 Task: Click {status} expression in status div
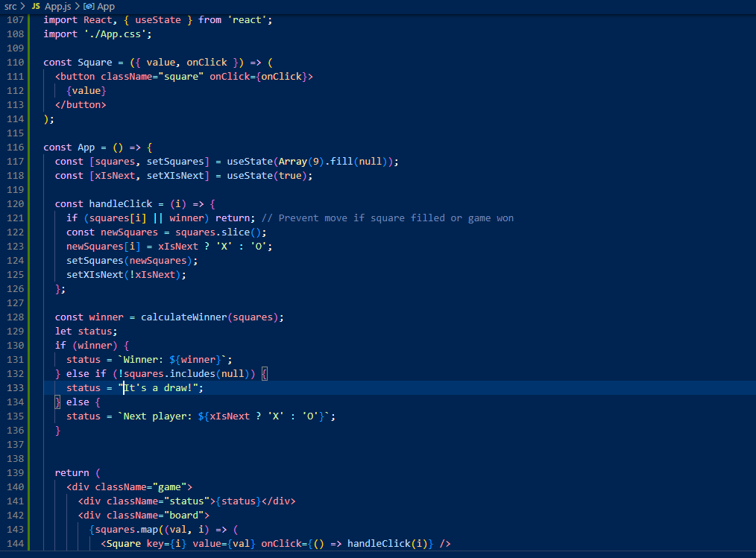pyautogui.click(x=238, y=501)
